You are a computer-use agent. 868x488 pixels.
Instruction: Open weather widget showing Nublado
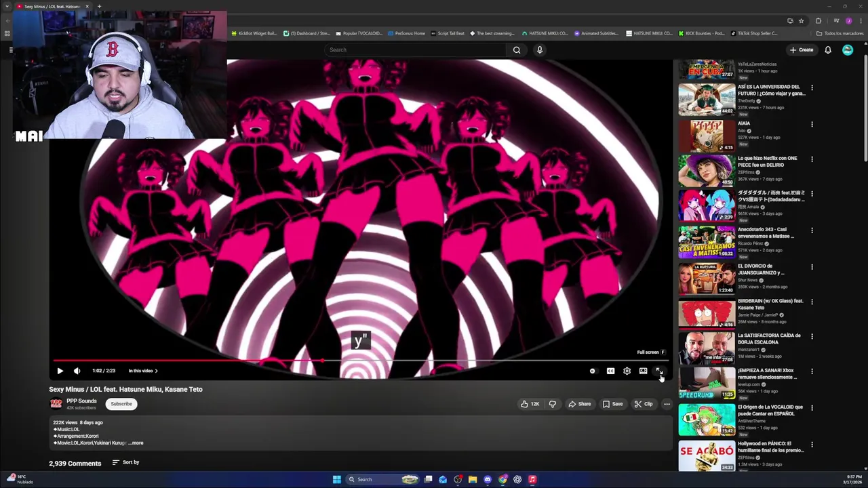(x=20, y=479)
